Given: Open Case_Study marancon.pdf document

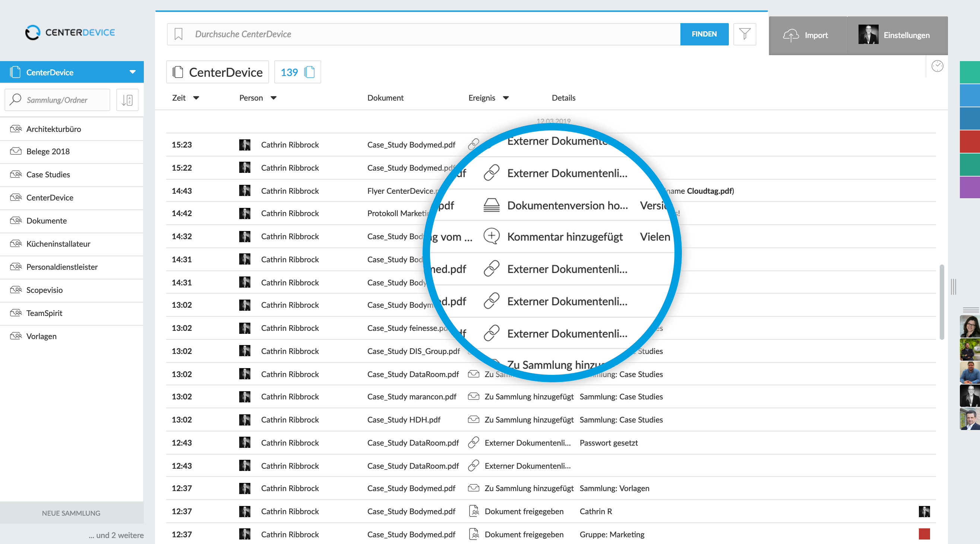Looking at the screenshot, I should coord(412,396).
